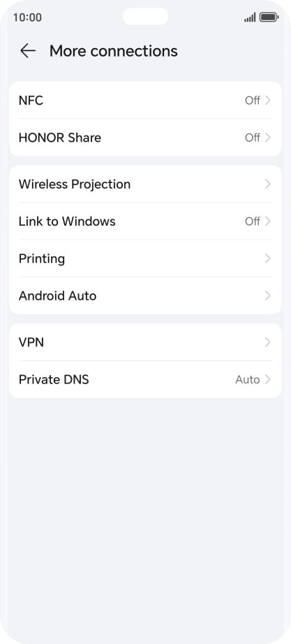This screenshot has height=644, width=291.
Task: Tap the chevron beside Android Auto
Action: [x=267, y=295]
